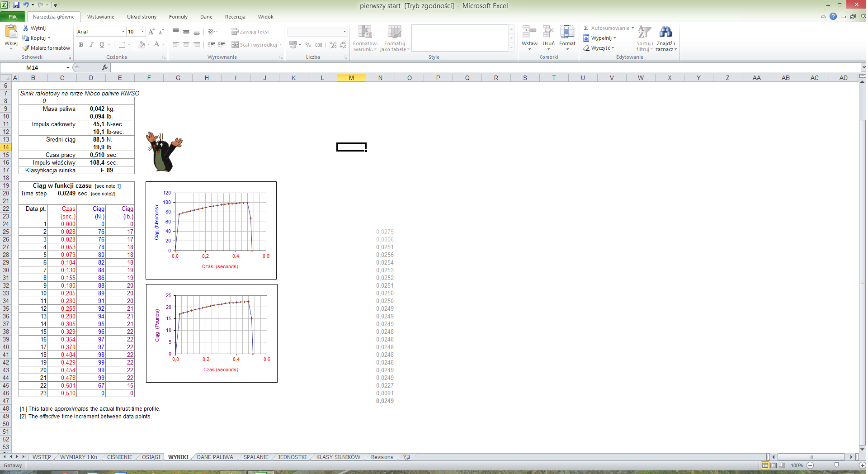Switch to the DANE PALIWA sheet tab

click(215, 457)
